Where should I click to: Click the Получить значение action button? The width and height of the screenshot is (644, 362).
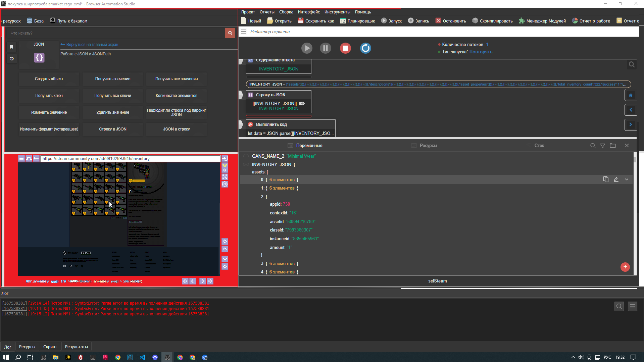tap(113, 79)
